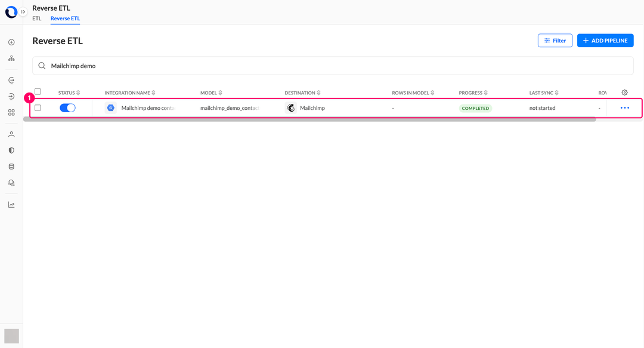Sort by the STATUS column

[x=69, y=93]
